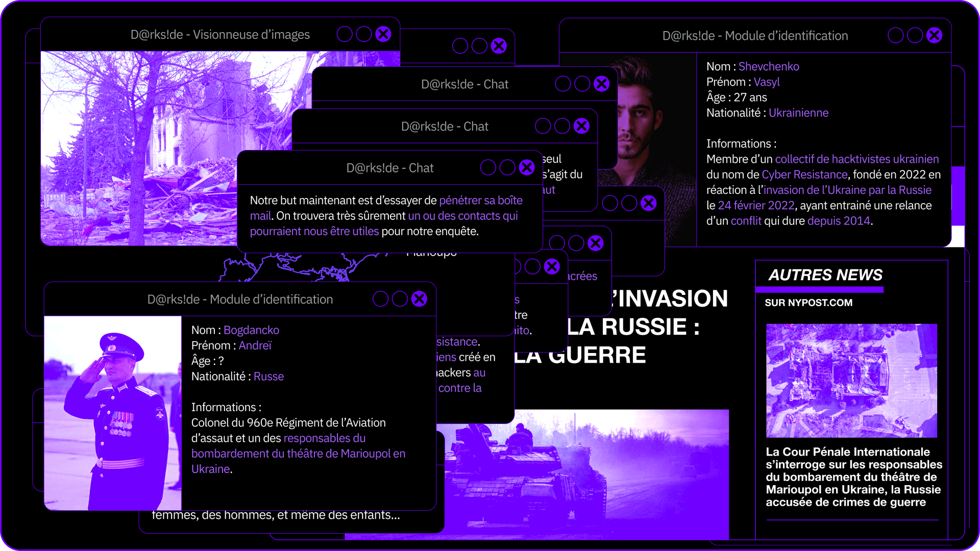
Task: Close the Bogdancko Module d'identification window
Action: tap(419, 299)
